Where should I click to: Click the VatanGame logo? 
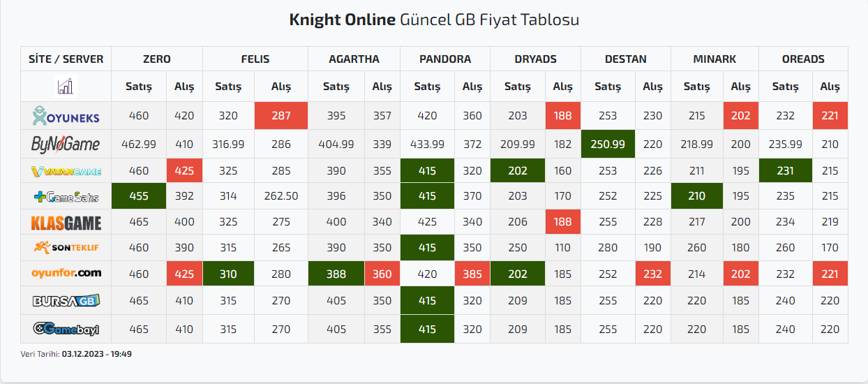click(66, 171)
